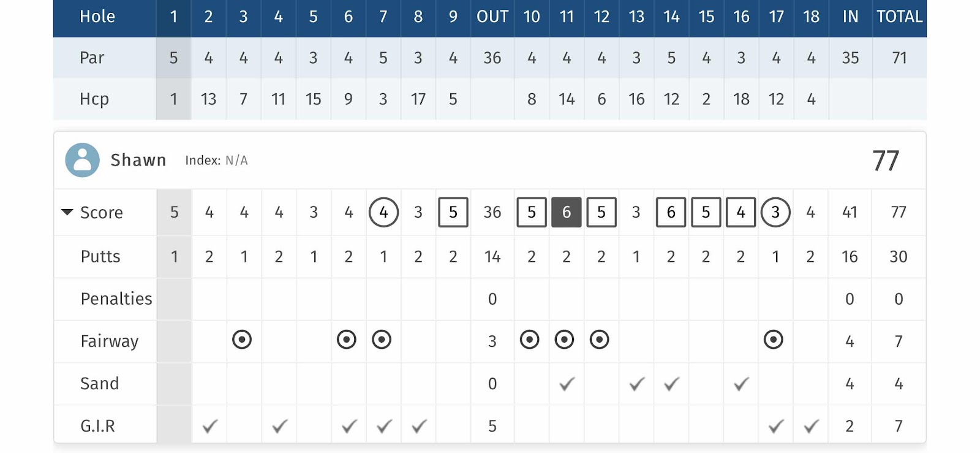Toggle G.I.R checkmark on hole 2
Screen dimensions: 980x453
click(209, 426)
